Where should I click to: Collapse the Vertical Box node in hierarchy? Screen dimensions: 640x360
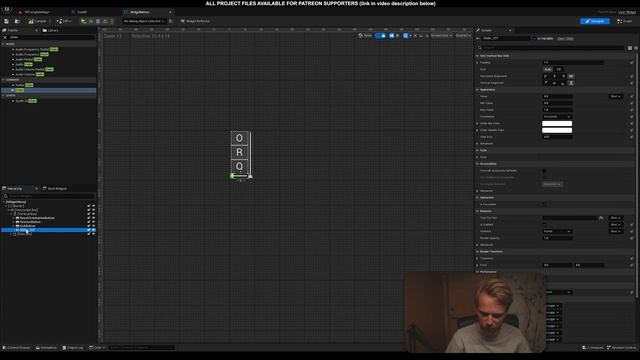[x=11, y=214]
